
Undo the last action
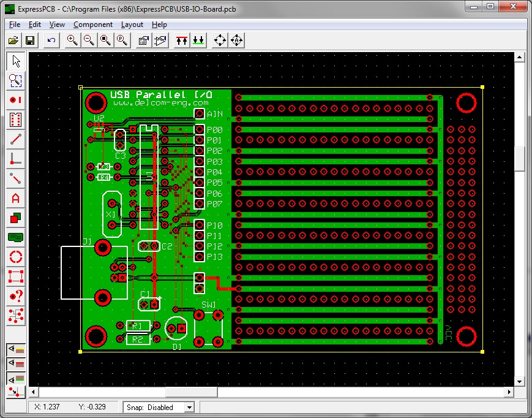click(x=52, y=40)
